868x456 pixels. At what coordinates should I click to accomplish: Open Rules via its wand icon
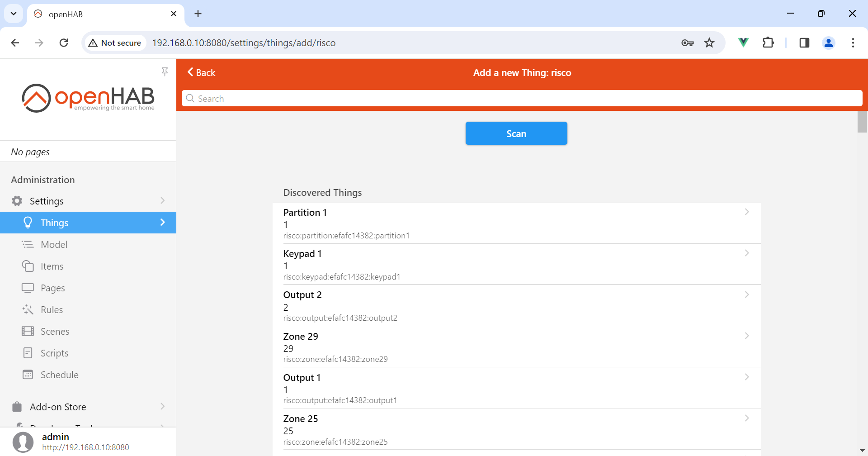(x=28, y=309)
